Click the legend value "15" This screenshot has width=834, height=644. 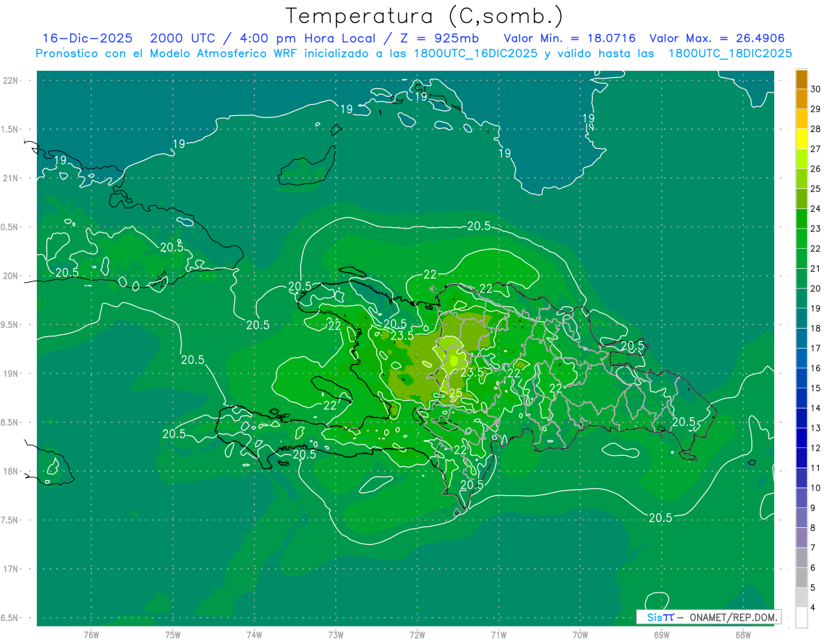point(817,388)
